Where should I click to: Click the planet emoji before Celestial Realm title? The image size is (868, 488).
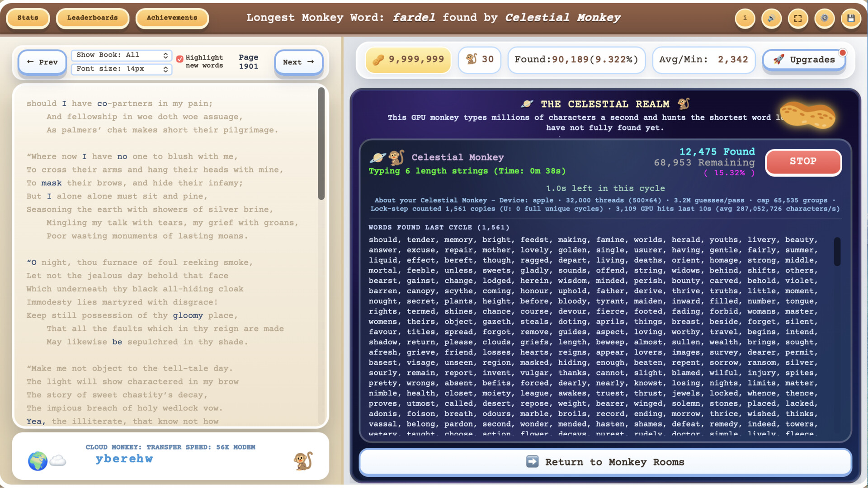(527, 104)
